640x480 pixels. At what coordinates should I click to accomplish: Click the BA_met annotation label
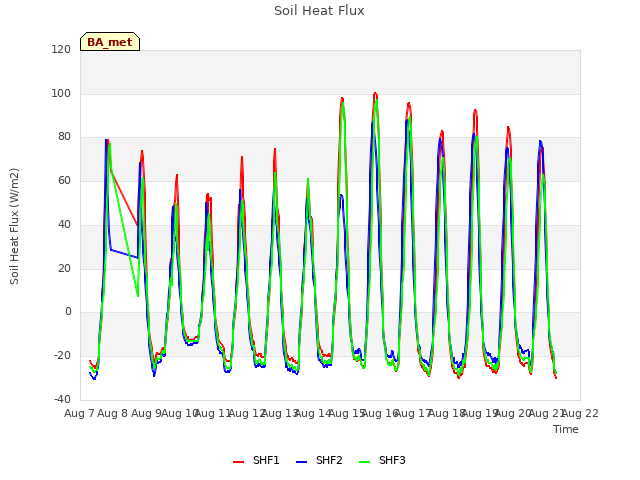110,42
